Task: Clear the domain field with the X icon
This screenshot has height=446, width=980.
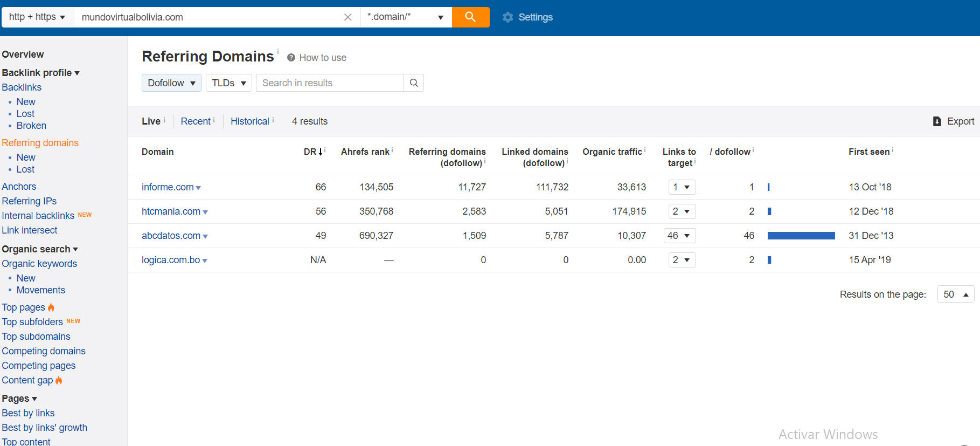Action: [x=348, y=17]
